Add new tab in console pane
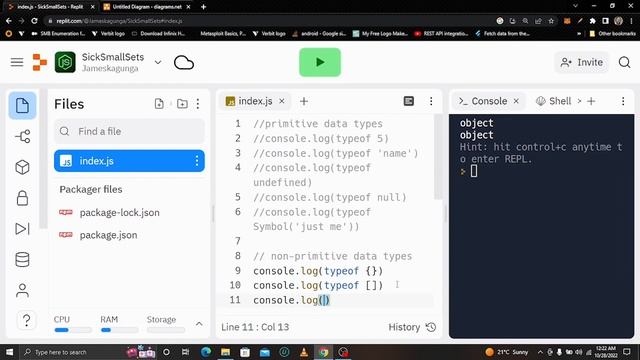Image resolution: width=640 pixels, height=360 pixels. click(x=591, y=101)
